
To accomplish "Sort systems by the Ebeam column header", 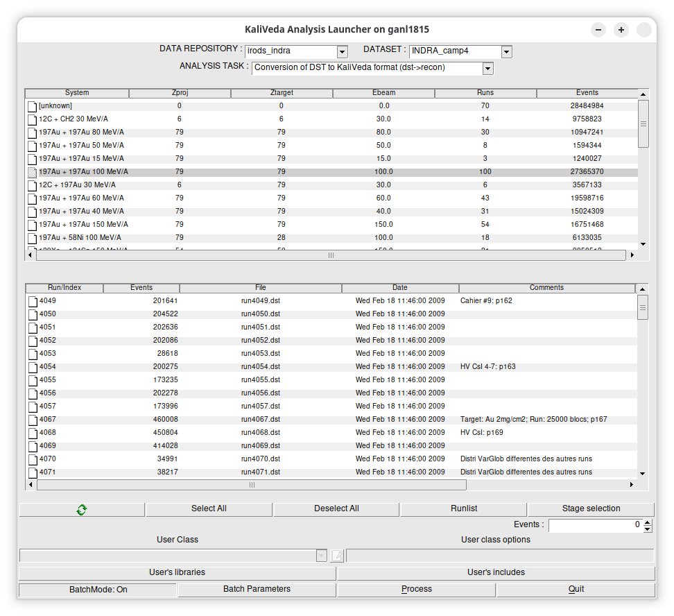I will [x=383, y=93].
